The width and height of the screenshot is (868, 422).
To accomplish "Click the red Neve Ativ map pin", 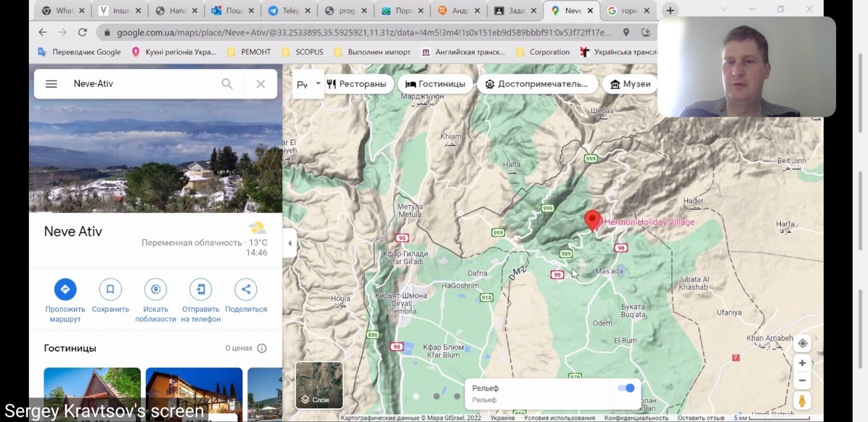I will (x=592, y=220).
